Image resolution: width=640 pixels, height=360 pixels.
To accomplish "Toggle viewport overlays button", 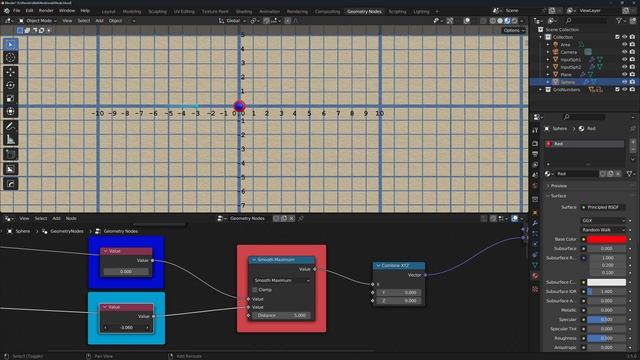I will coord(467,20).
